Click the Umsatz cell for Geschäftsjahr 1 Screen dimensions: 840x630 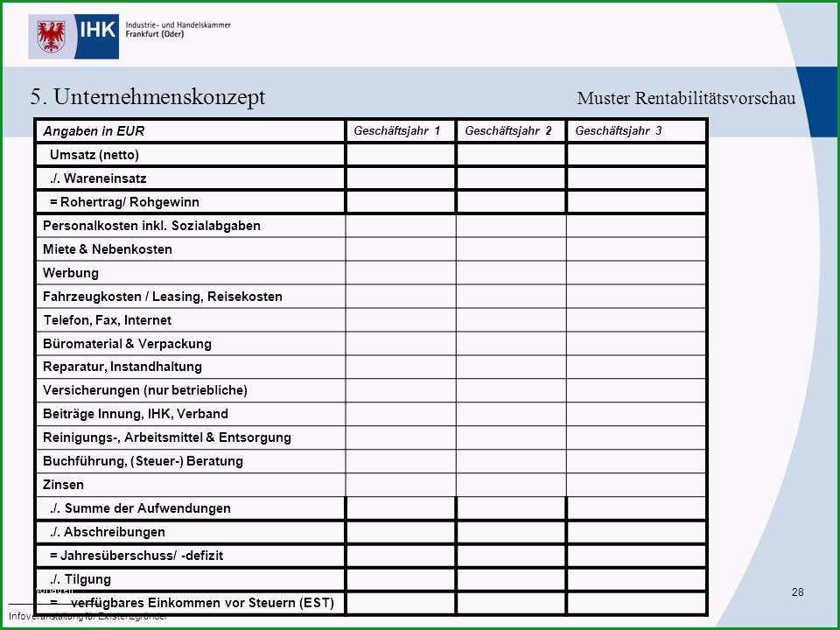[x=401, y=155]
